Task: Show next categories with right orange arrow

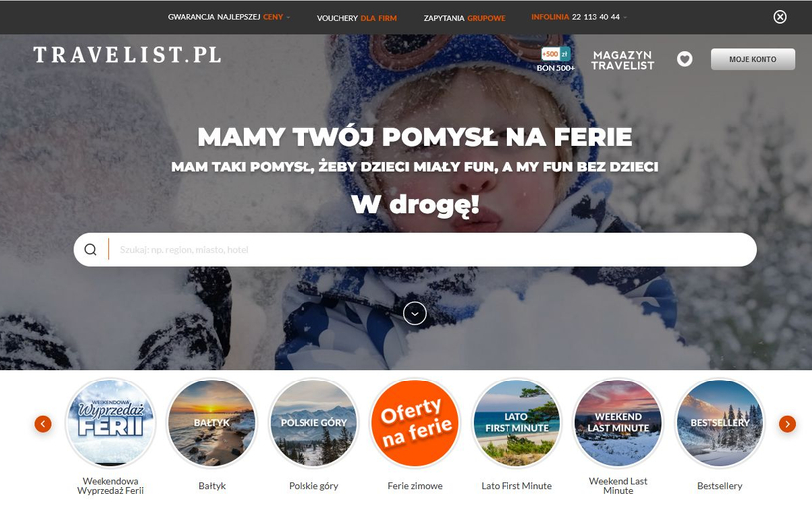Action: pyautogui.click(x=787, y=424)
